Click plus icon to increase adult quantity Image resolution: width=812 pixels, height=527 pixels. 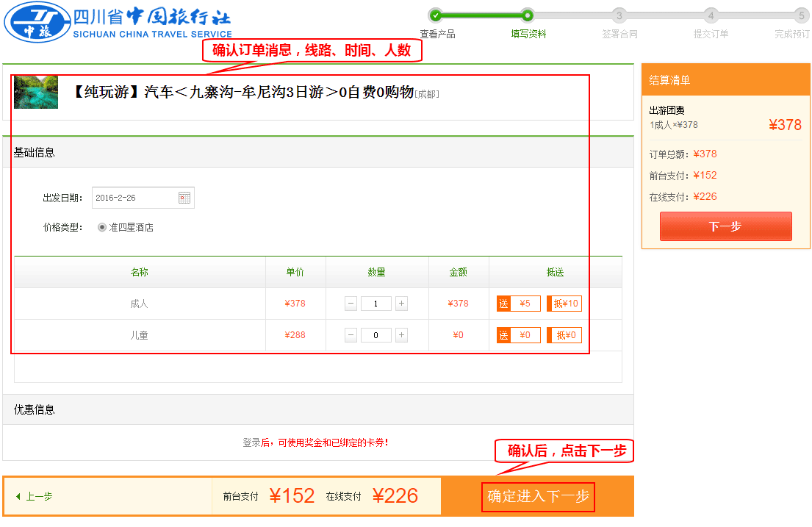click(x=402, y=303)
